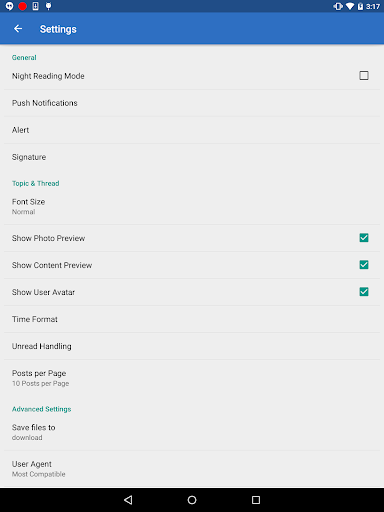Turn off Show User Avatar
Image resolution: width=384 pixels, height=512 pixels.
click(364, 292)
